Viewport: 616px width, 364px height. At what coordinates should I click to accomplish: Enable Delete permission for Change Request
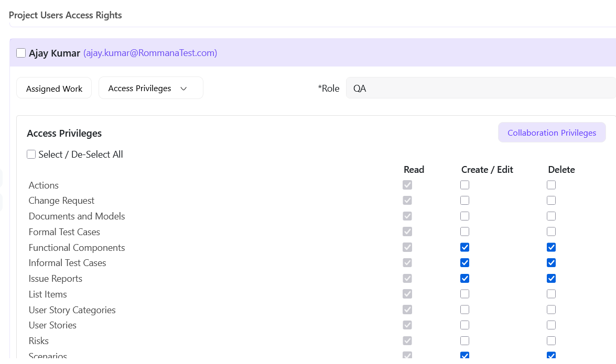(x=551, y=200)
